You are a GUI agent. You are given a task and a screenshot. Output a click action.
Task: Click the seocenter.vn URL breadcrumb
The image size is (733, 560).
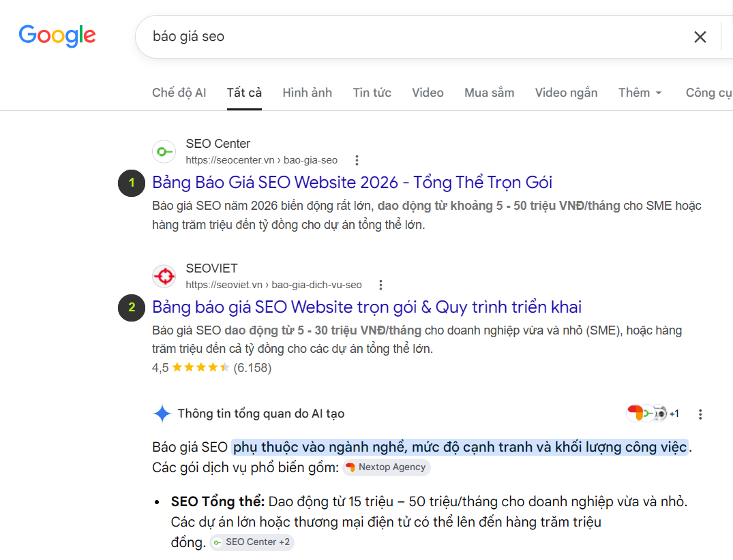[261, 160]
